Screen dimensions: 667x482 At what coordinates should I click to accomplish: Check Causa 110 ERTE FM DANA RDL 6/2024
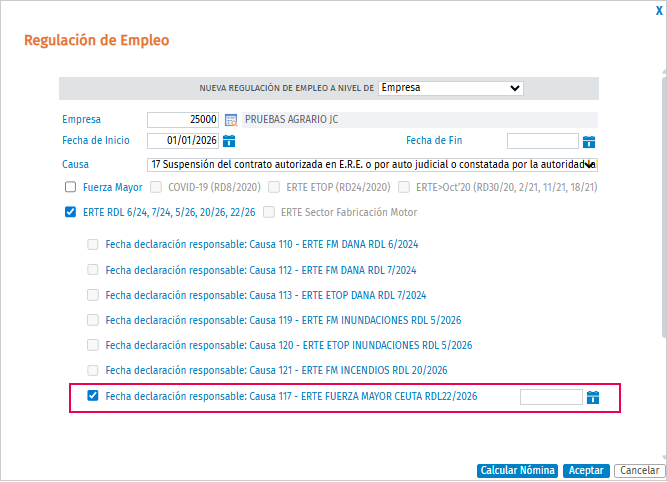[93, 245]
